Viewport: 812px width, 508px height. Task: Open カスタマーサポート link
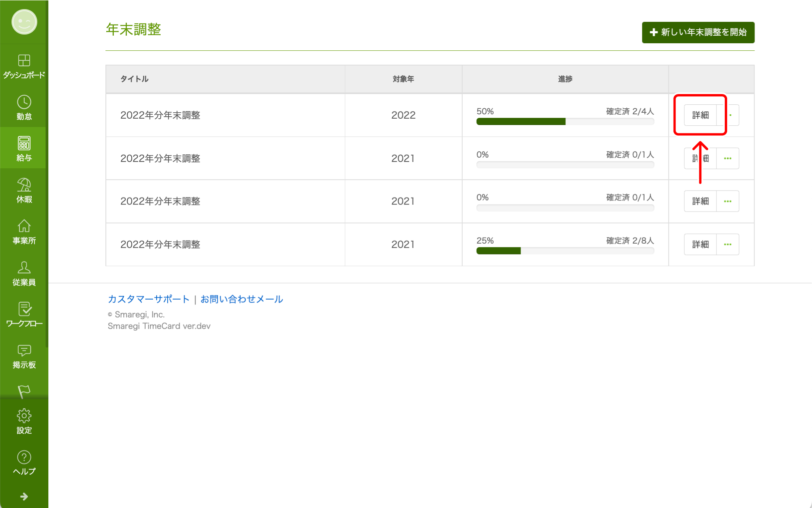149,299
